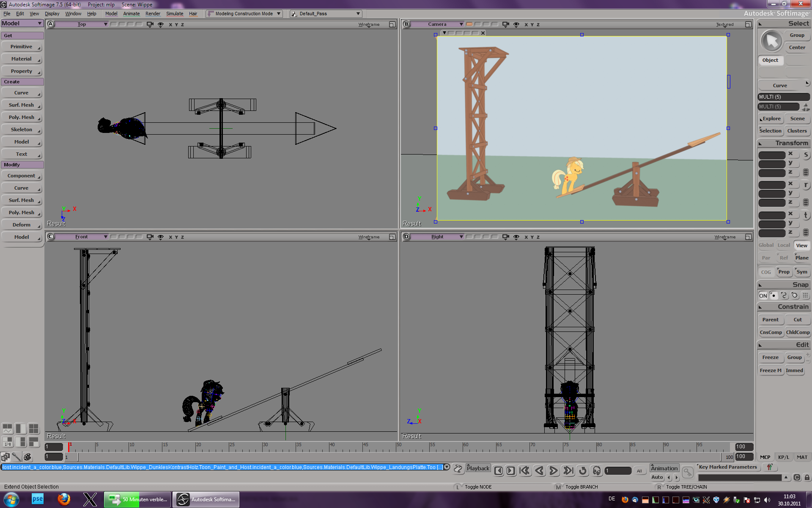
Task: Toggle the eye icon in Camera viewport
Action: (x=516, y=24)
